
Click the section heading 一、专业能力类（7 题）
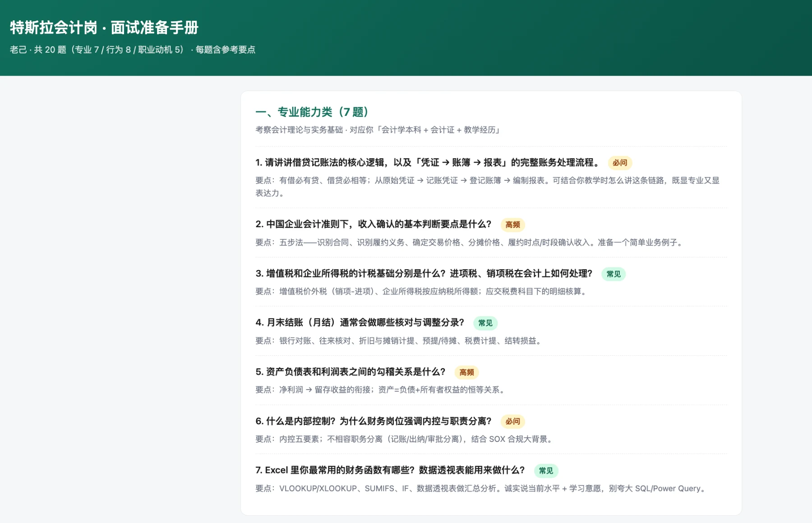point(312,112)
